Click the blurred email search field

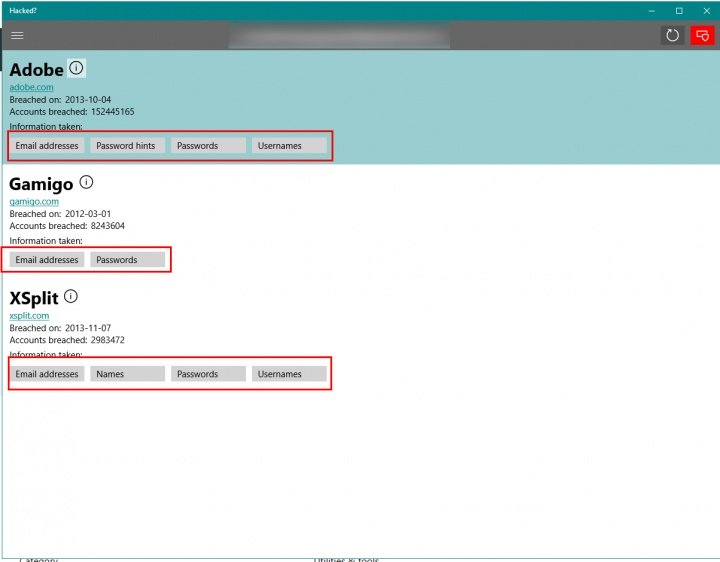339,35
